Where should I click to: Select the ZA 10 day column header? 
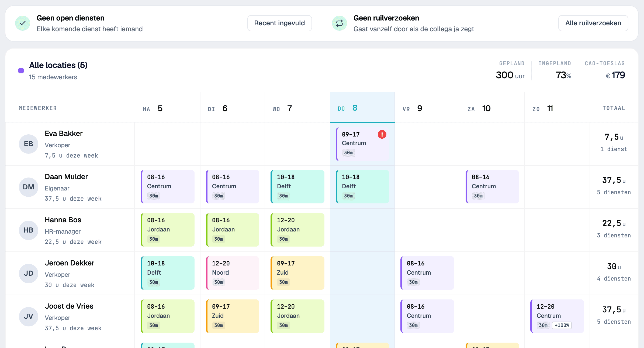pyautogui.click(x=492, y=107)
